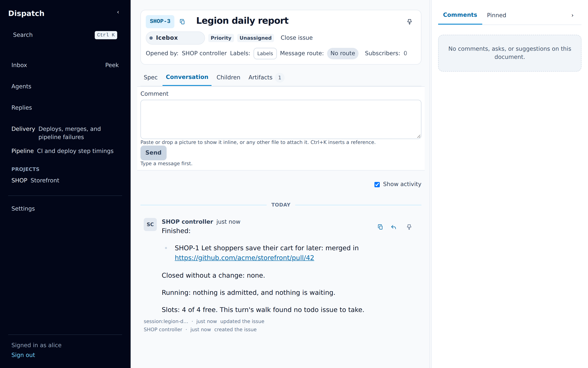Focus the Comment text area
The height and width of the screenshot is (368, 588).
click(x=281, y=119)
